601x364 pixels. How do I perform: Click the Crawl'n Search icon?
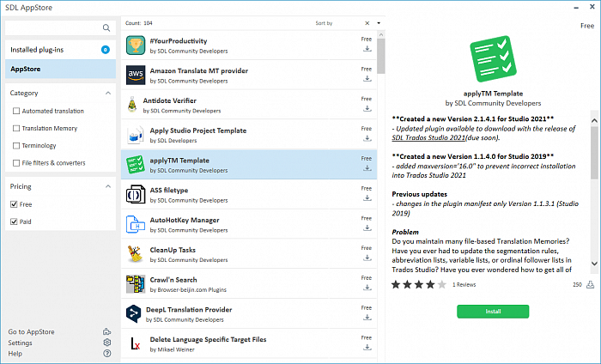136,284
